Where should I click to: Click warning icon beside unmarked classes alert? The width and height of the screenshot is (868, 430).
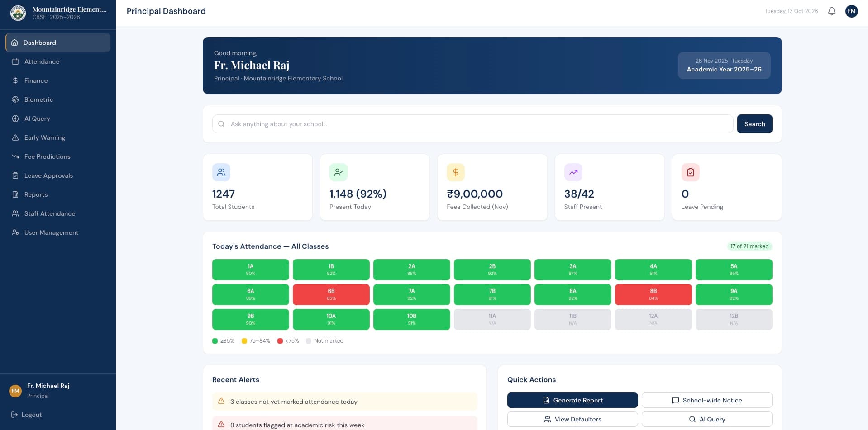click(x=221, y=401)
